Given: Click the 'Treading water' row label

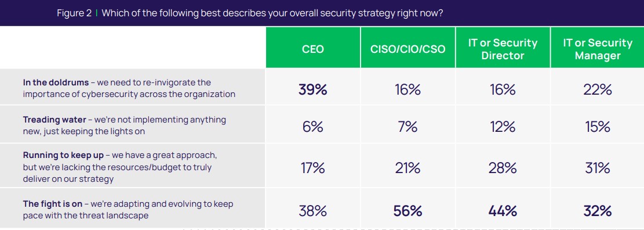Looking at the screenshot, I should click(x=125, y=125).
